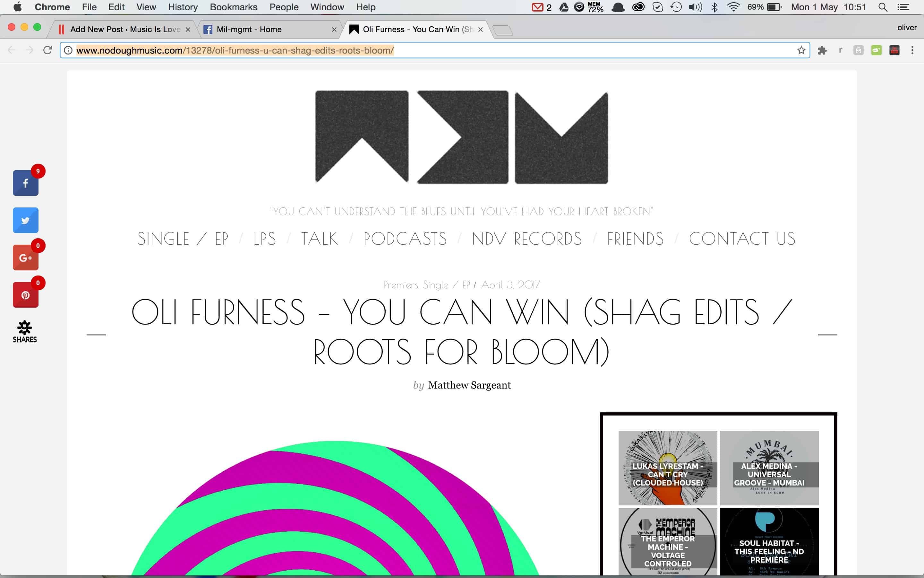
Task: Open Alex Medina Universal Groove thumbnail
Action: [x=769, y=468]
